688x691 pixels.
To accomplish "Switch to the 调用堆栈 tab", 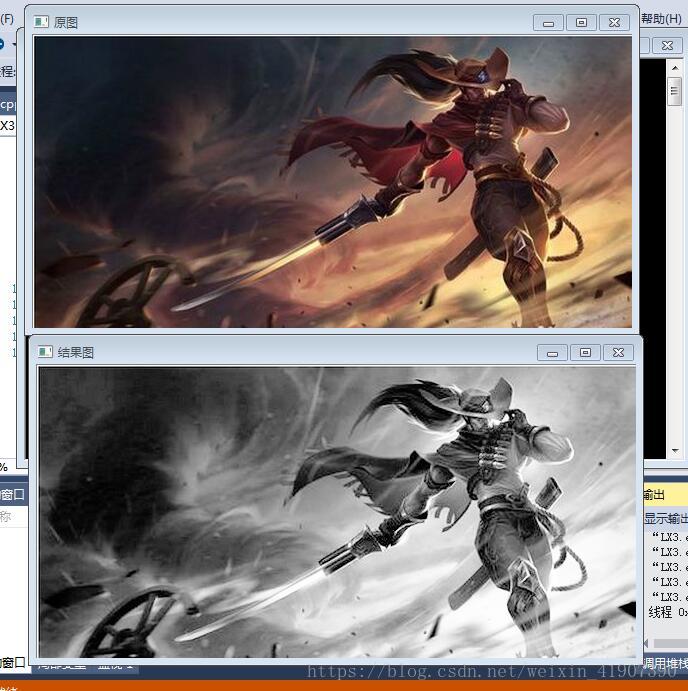I will coord(666,663).
